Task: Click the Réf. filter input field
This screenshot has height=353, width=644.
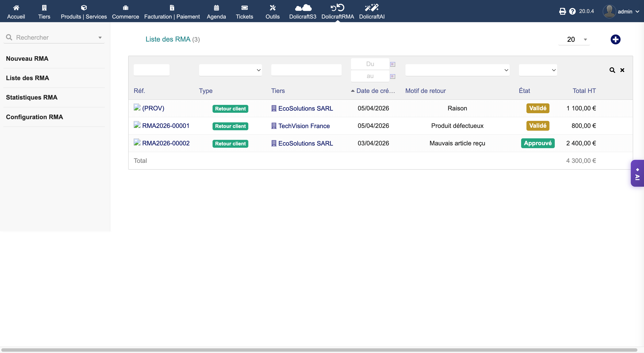Action: point(151,70)
